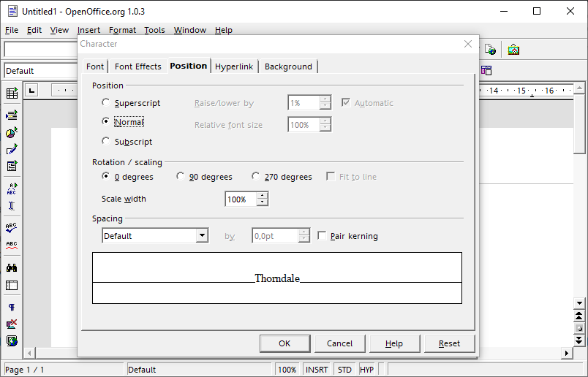The height and width of the screenshot is (377, 588).
Task: Click the tab stop type selector on ruler
Action: coord(31,91)
